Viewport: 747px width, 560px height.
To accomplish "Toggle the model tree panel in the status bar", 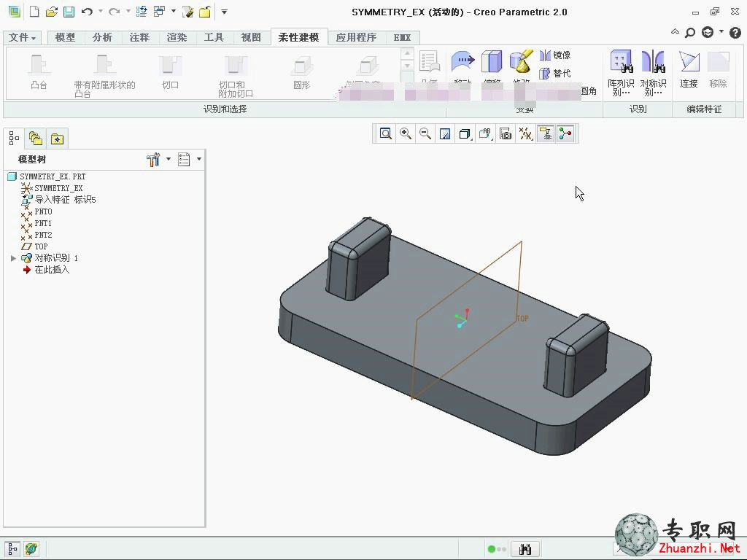I will click(x=12, y=549).
